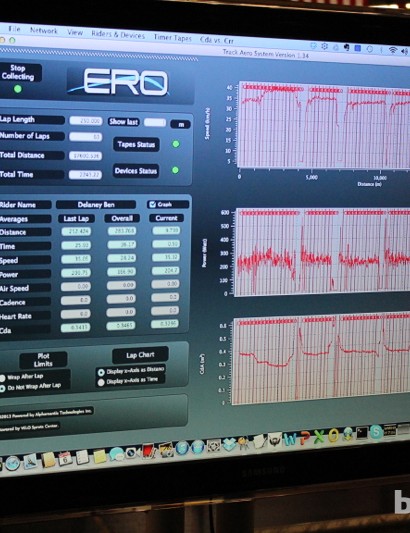Click the Stop Collecting button

click(19, 72)
